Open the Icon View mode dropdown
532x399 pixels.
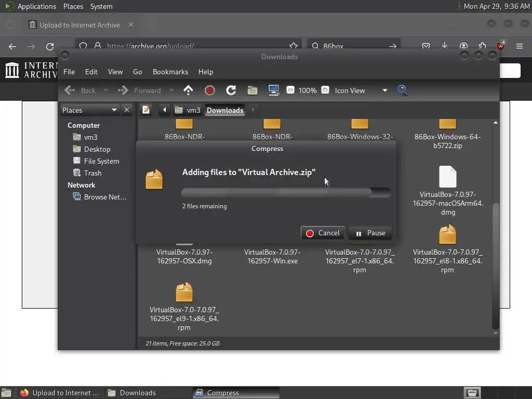tap(361, 90)
